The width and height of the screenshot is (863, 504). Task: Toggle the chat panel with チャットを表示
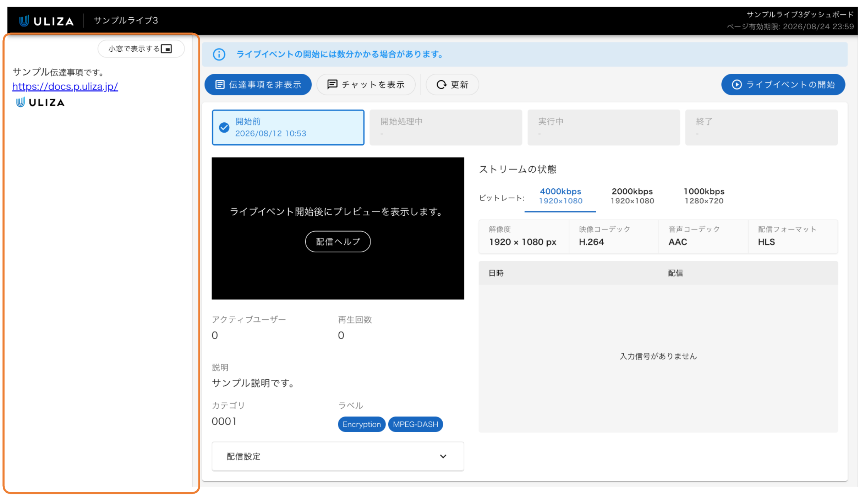366,85
